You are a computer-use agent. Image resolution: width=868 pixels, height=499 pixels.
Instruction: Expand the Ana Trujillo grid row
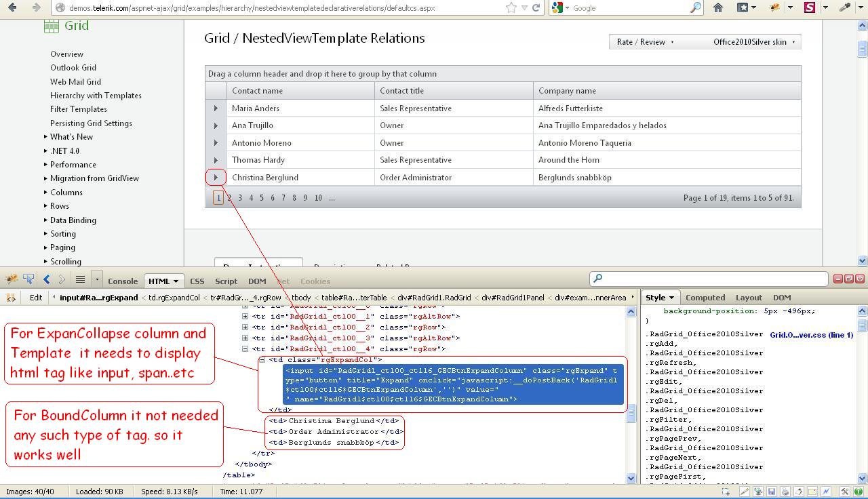pos(216,125)
